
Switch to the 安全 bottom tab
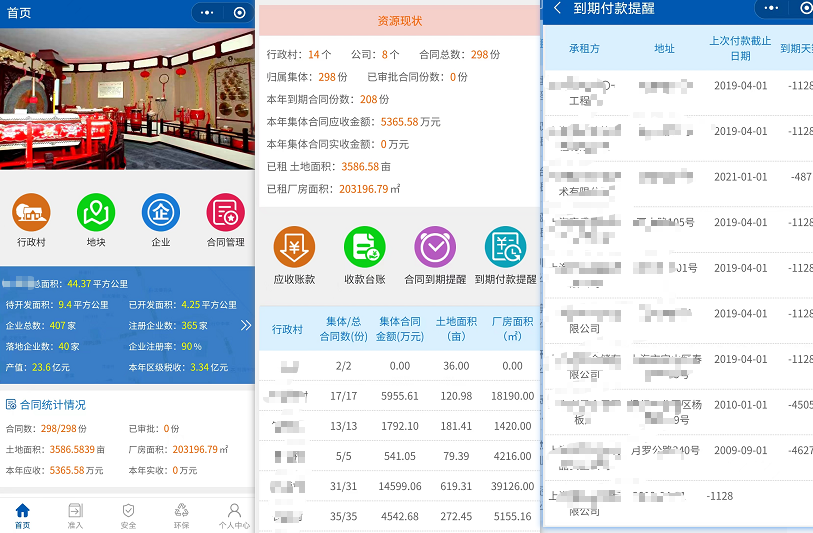pos(128,515)
